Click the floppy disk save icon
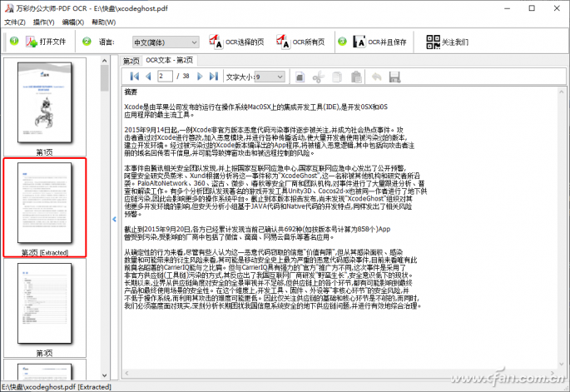Image resolution: width=570 pixels, height=392 pixels. coord(394,77)
